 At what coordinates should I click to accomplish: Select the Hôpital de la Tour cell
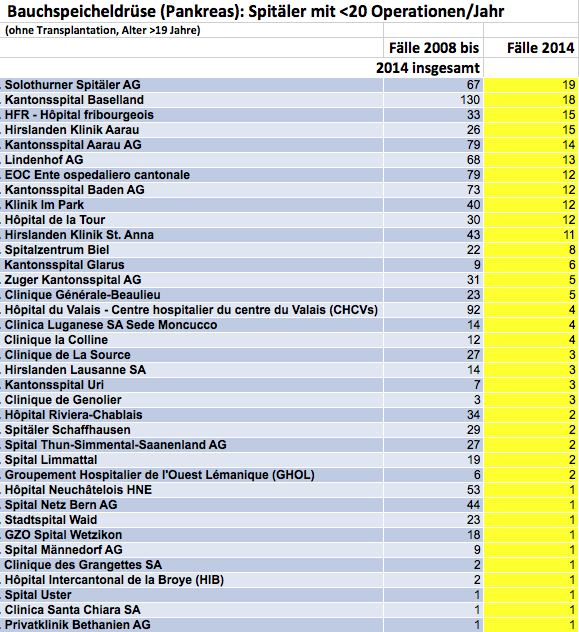(191, 220)
